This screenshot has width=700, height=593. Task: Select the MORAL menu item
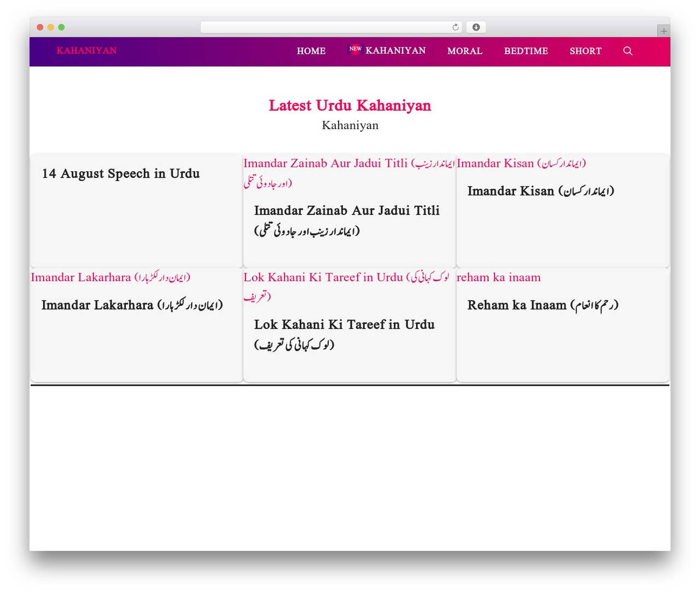click(465, 51)
